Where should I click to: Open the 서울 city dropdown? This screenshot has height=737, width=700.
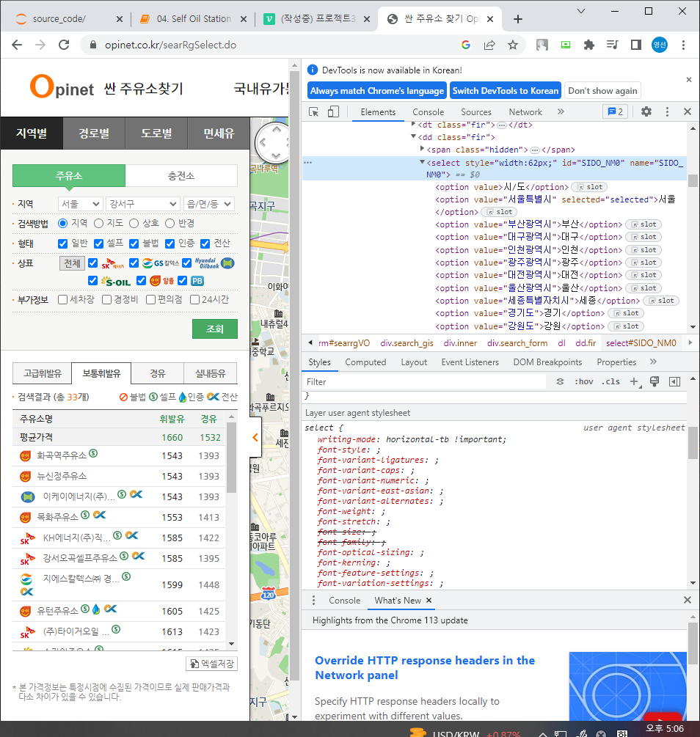80,204
